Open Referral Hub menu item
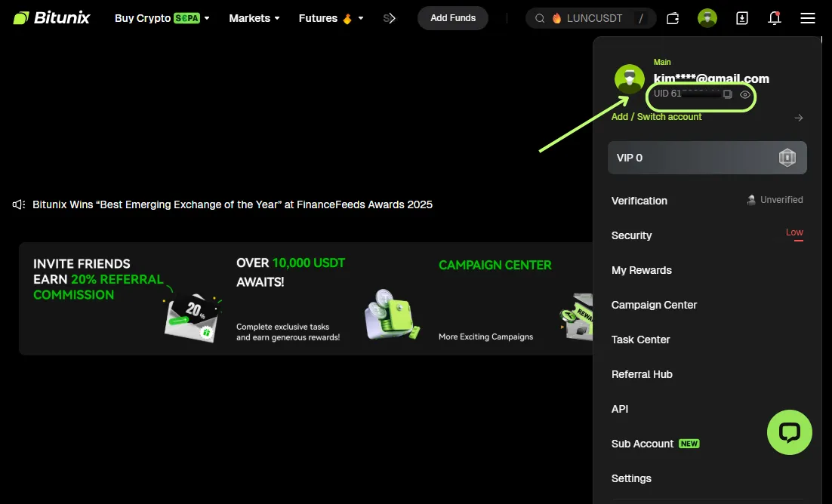 click(642, 374)
